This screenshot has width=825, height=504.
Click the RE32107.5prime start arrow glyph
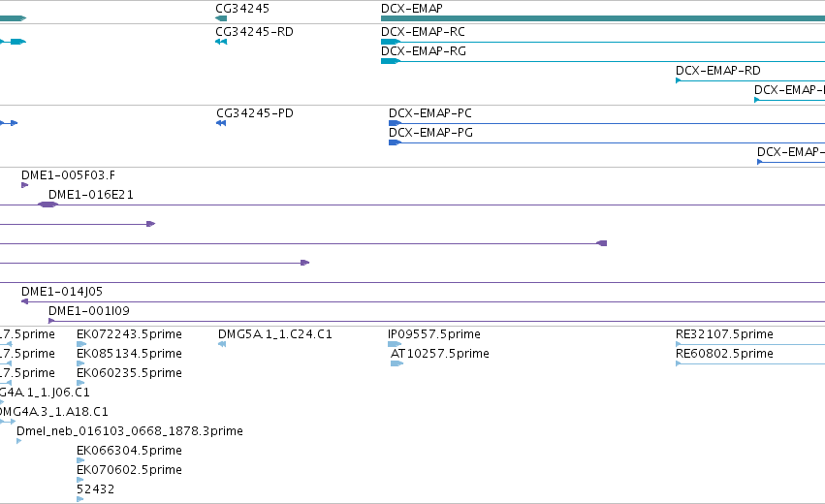tap(679, 344)
